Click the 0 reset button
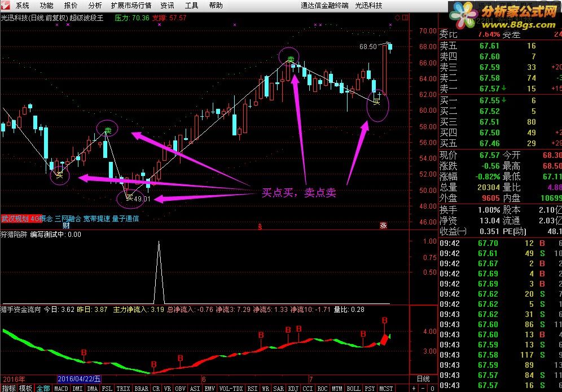Screen dimensions: 562x392 point(432,389)
